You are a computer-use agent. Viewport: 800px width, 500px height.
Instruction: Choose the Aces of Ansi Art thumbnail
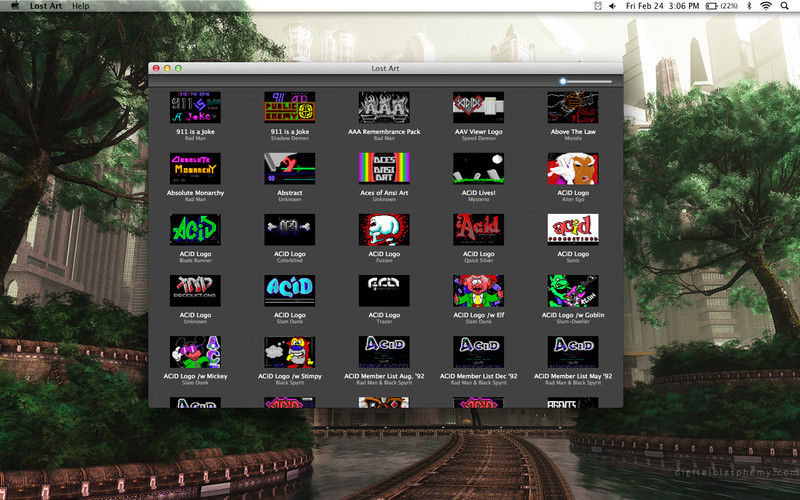384,168
